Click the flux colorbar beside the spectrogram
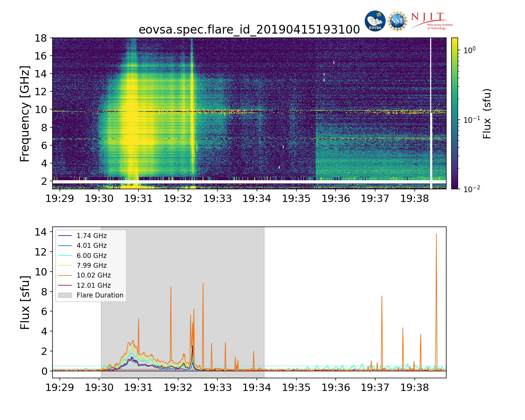The height and width of the screenshot is (420, 525). (x=455, y=113)
